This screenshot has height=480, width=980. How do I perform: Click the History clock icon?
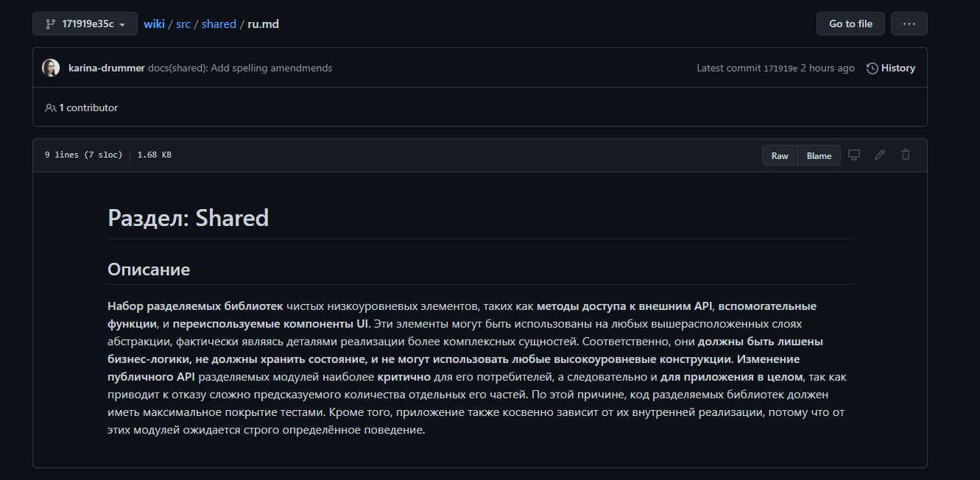(873, 68)
